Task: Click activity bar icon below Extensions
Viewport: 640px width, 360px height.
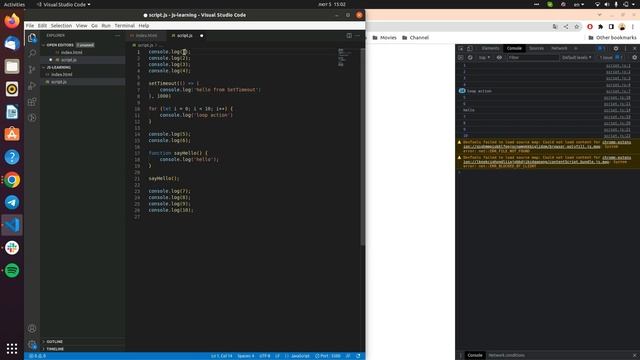Action: click(32, 118)
